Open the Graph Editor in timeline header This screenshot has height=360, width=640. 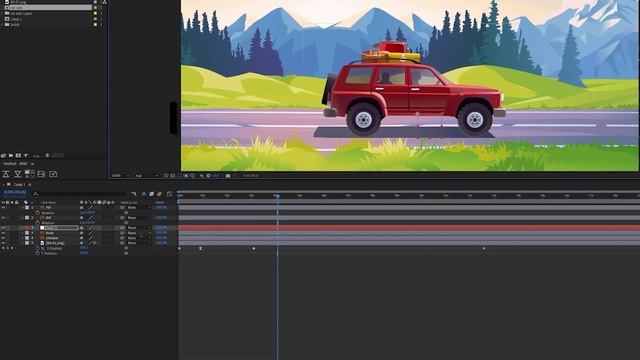pos(169,194)
